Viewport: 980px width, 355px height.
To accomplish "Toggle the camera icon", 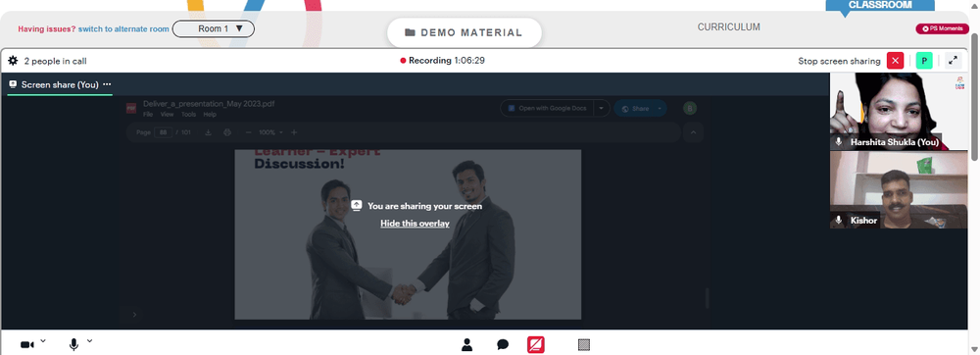I will (26, 344).
